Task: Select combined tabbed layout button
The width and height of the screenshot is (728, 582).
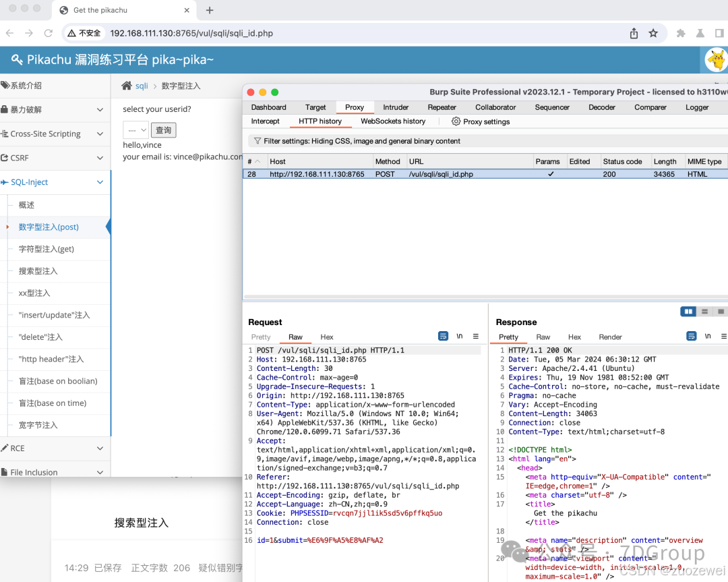Action: pos(721,311)
